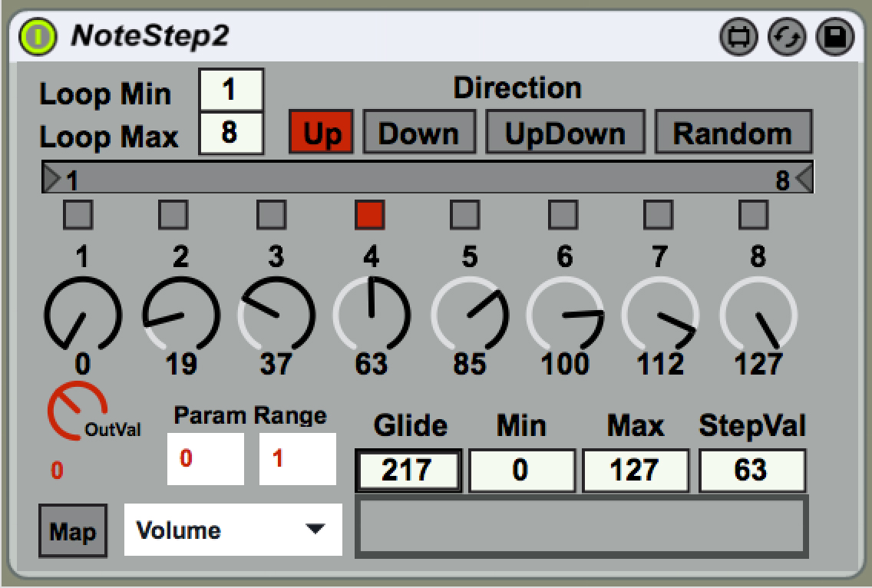Click the step 1 knob
The image size is (872, 588).
82,315
